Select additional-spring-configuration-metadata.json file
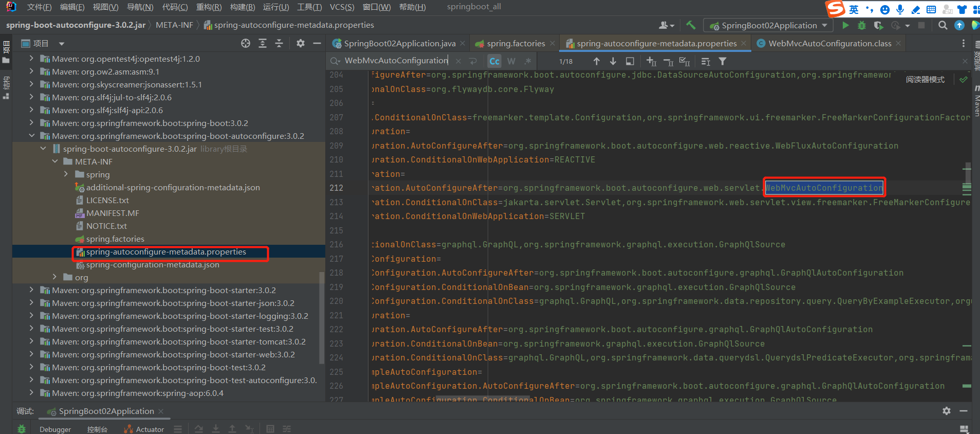This screenshot has width=980, height=434. coord(173,187)
